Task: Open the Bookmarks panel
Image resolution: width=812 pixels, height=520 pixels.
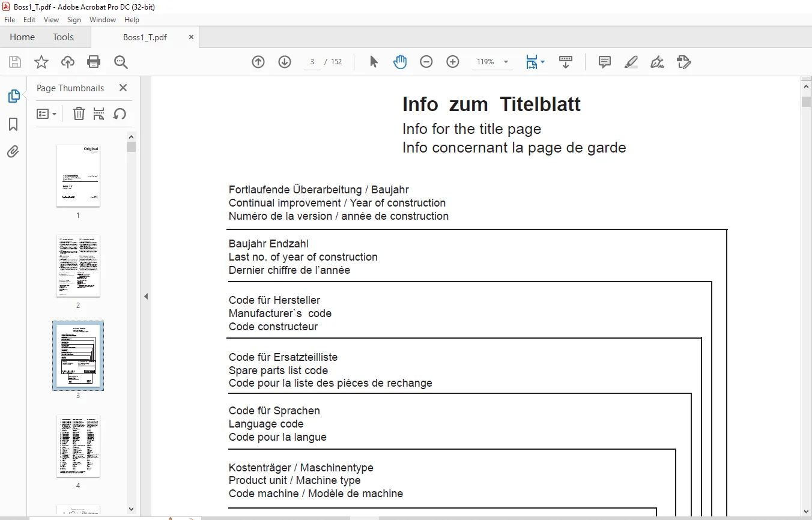Action: [13, 124]
